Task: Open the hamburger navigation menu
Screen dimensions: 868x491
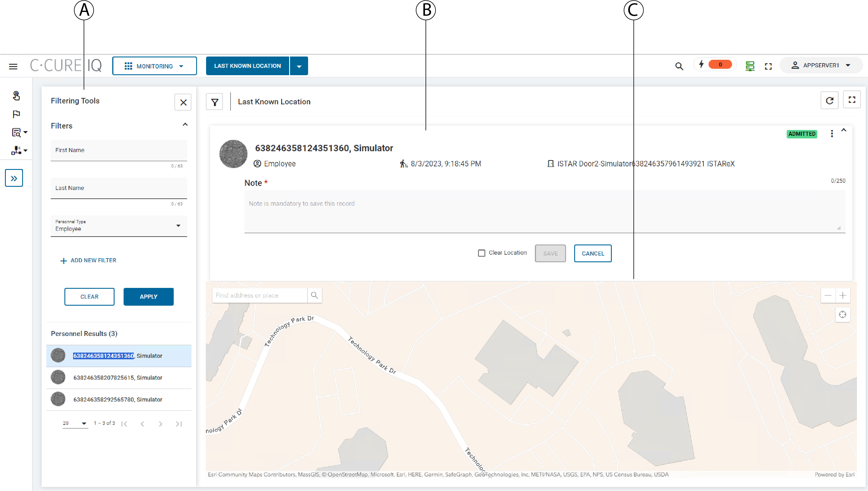Action: pyautogui.click(x=13, y=66)
